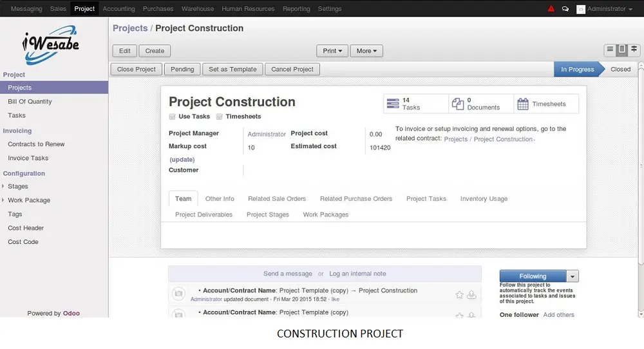
Task: Open the More dropdown
Action: pos(366,51)
